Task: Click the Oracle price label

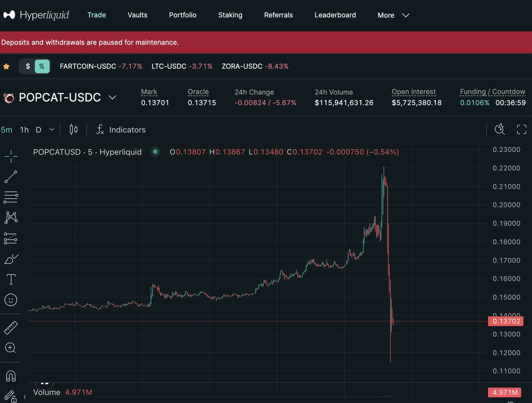Action: (x=198, y=92)
